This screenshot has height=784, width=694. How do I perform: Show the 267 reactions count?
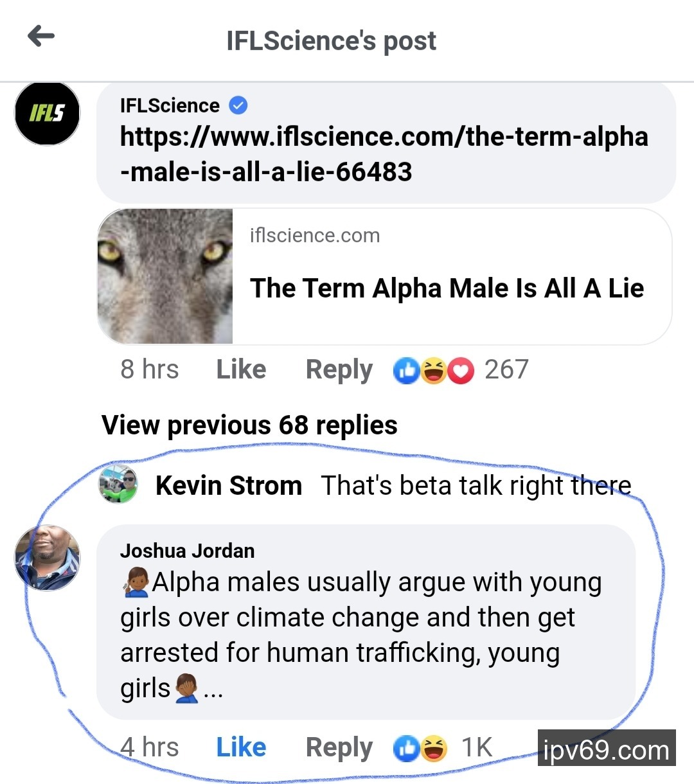point(506,370)
